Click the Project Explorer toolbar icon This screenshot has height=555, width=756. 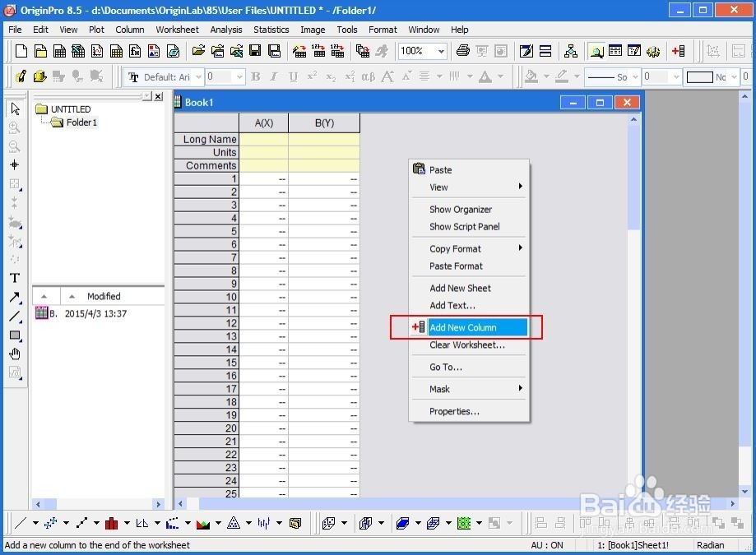597,51
